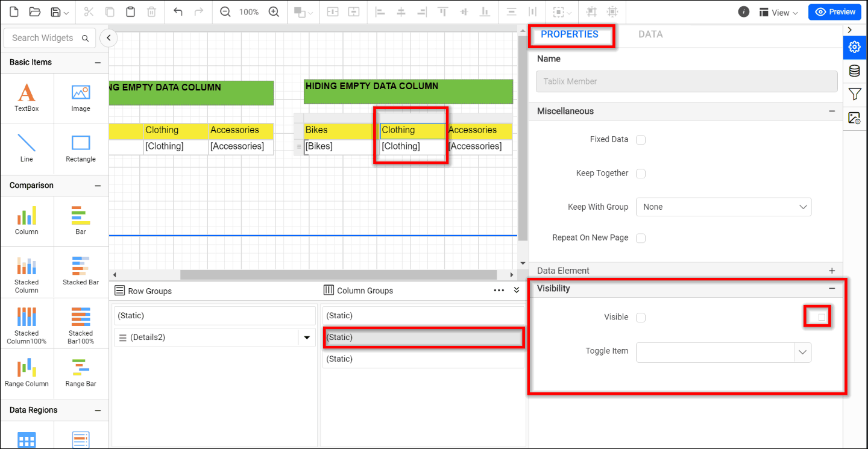
Task: Click the Parameters funnel icon in sidebar
Action: 854,94
